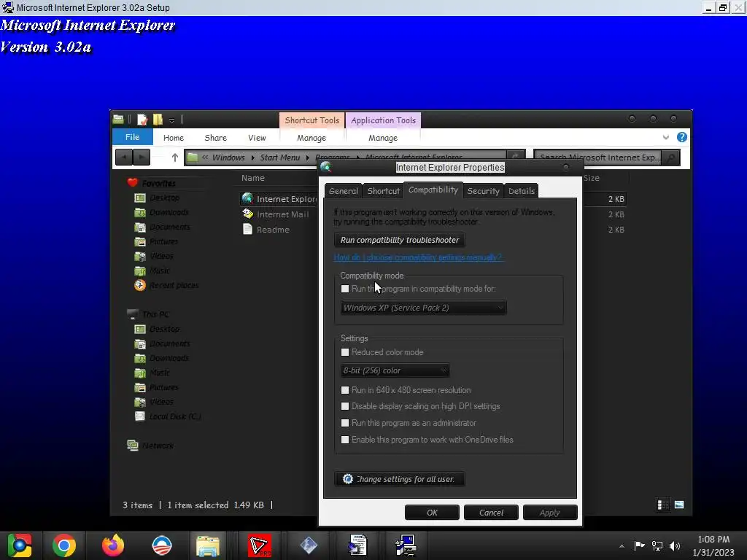Click the computer setup taskbar icon
This screenshot has height=560, width=747.
(x=406, y=545)
